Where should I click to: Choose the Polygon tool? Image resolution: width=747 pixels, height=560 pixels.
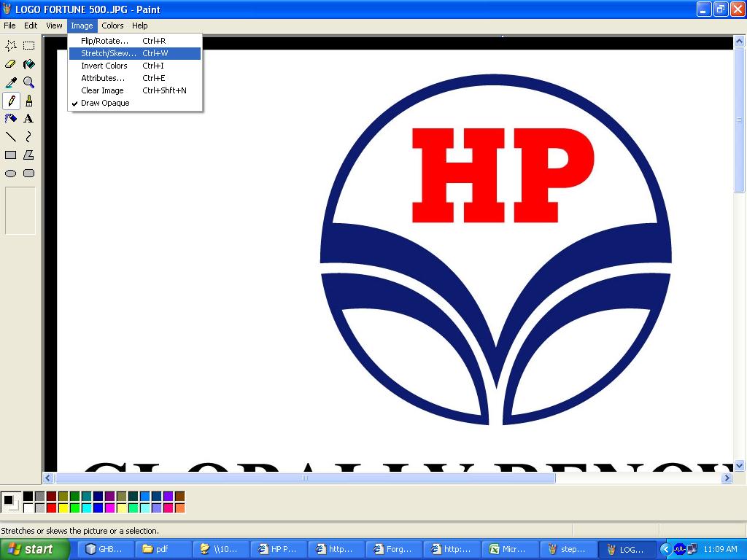coord(28,155)
